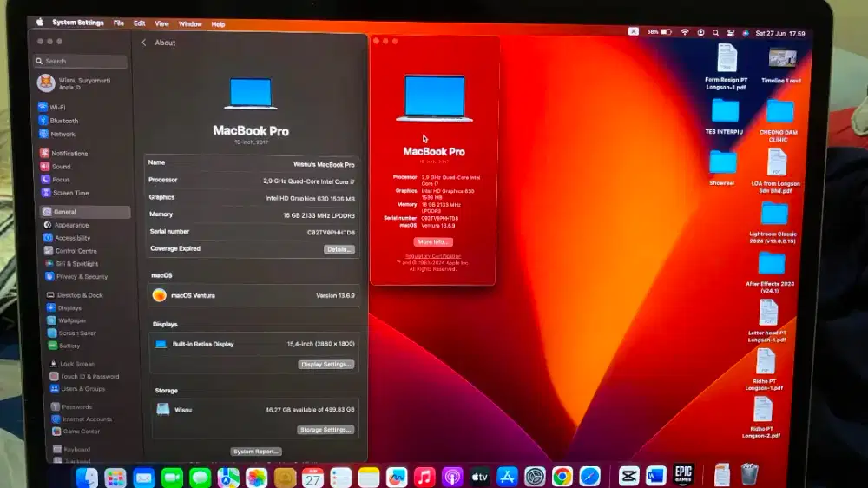Open Screen Time settings
This screenshot has width=868, height=488.
pyautogui.click(x=65, y=194)
